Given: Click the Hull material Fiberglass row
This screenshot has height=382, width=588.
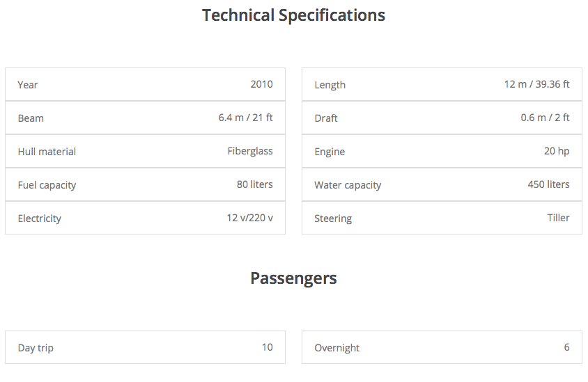Looking at the screenshot, I should (x=145, y=152).
